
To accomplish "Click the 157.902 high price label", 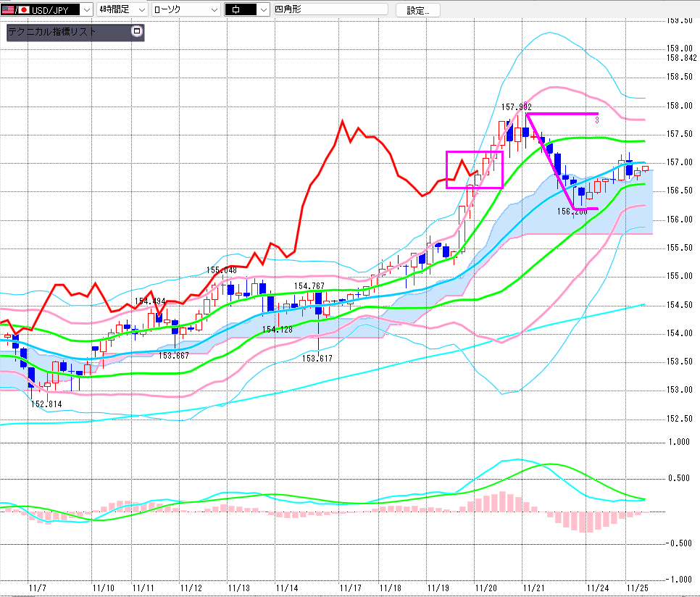I will click(x=517, y=107).
